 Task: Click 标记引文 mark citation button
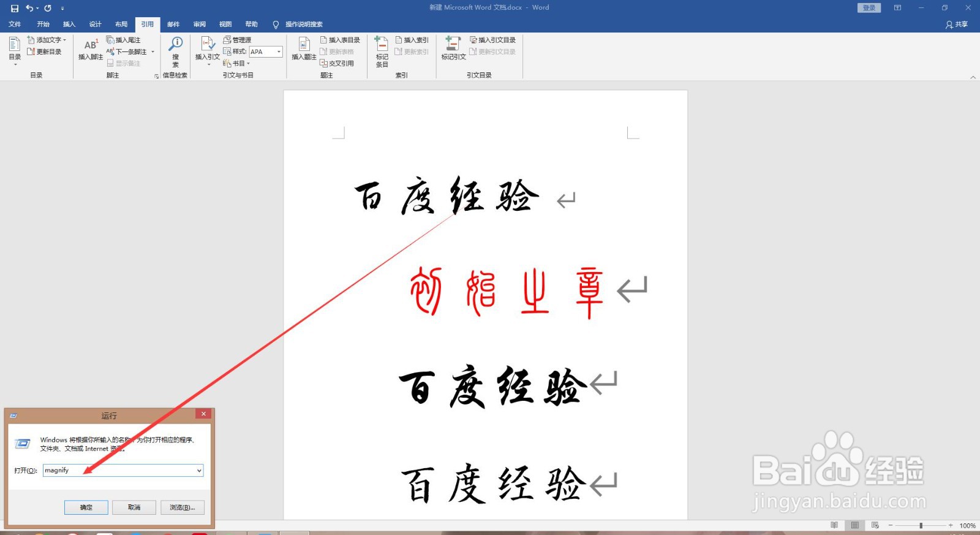453,49
